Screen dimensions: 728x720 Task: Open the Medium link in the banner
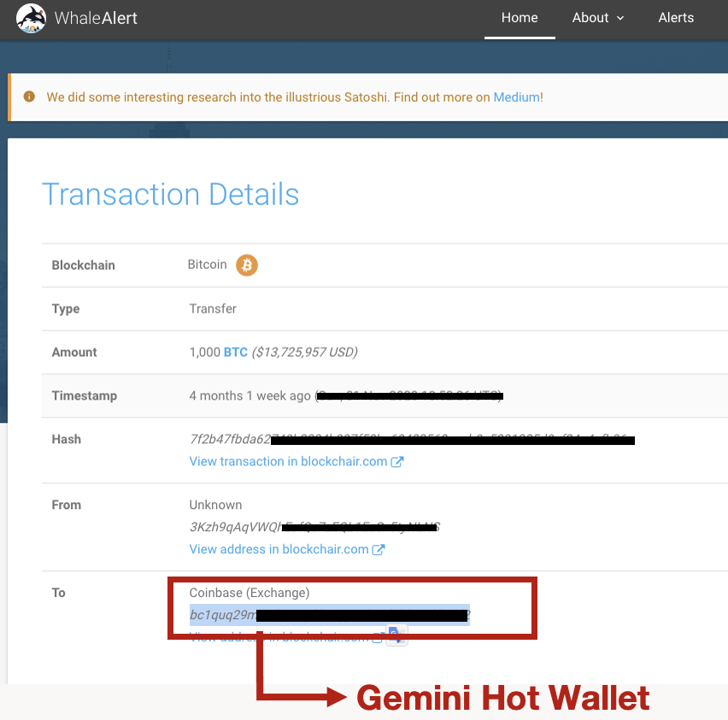515,97
